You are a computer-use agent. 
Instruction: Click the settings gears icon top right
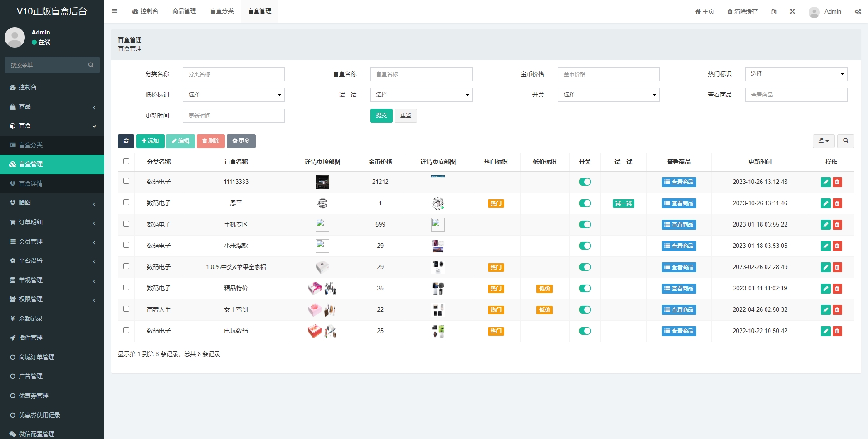[858, 11]
